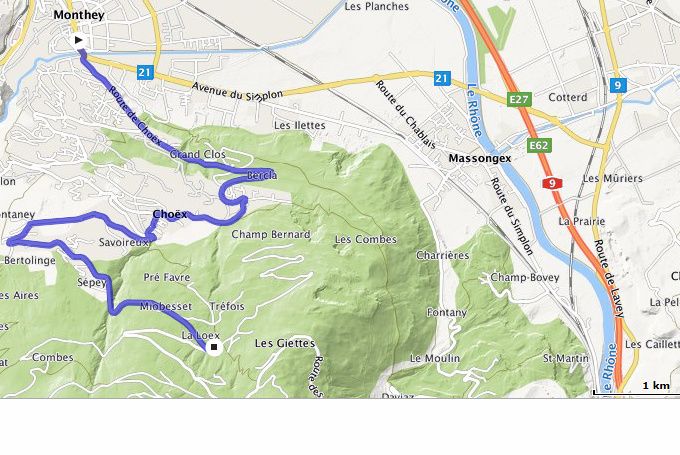Select the Choëx village label
This screenshot has height=455, width=680.
point(170,214)
